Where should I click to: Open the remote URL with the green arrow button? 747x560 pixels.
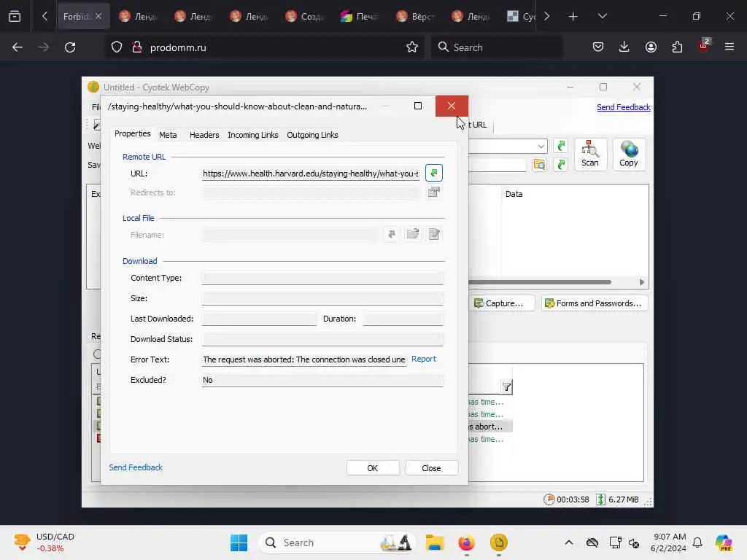(x=433, y=173)
